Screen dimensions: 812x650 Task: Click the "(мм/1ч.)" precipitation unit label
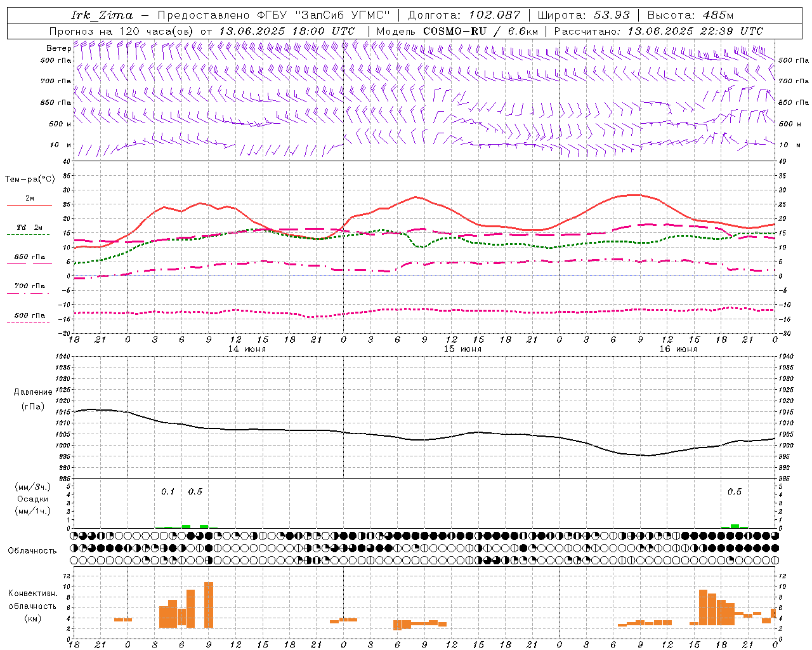pyautogui.click(x=33, y=511)
